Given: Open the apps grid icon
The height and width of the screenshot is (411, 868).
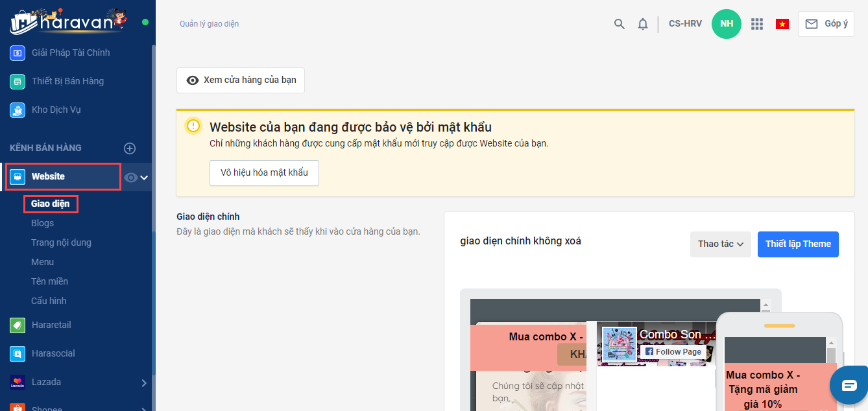Looking at the screenshot, I should 757,24.
